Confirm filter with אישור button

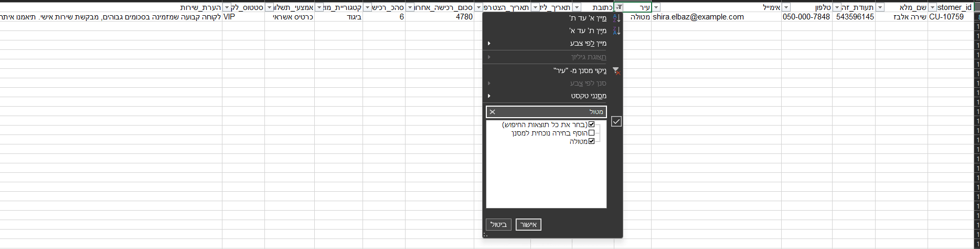click(x=528, y=224)
